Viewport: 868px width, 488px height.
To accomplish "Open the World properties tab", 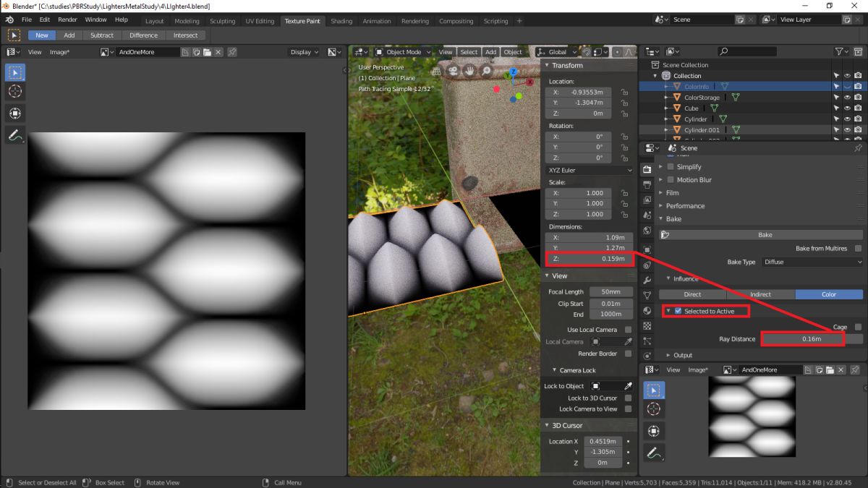I will (647, 231).
